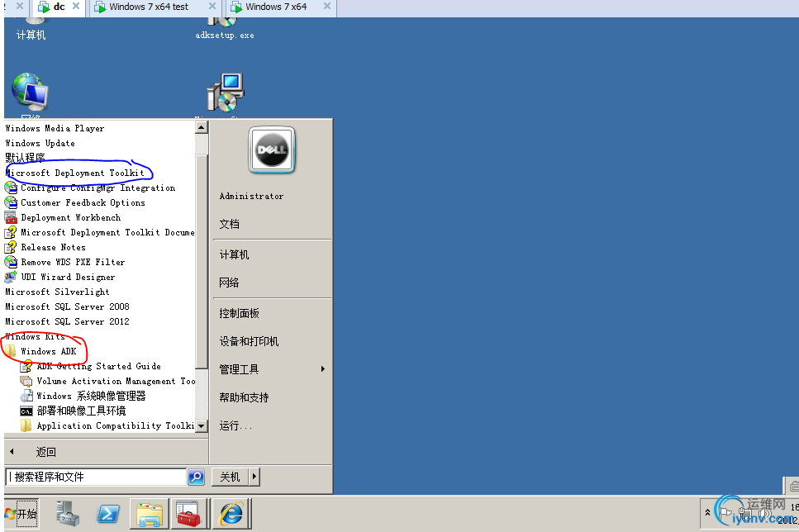Click the 关机 button
The image size is (799, 532).
coord(230,477)
